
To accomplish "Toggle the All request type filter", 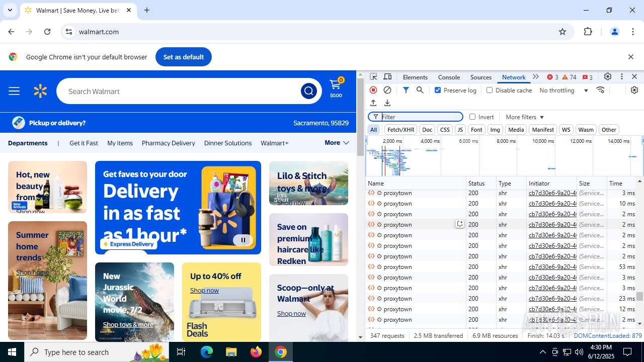I will tap(374, 130).
